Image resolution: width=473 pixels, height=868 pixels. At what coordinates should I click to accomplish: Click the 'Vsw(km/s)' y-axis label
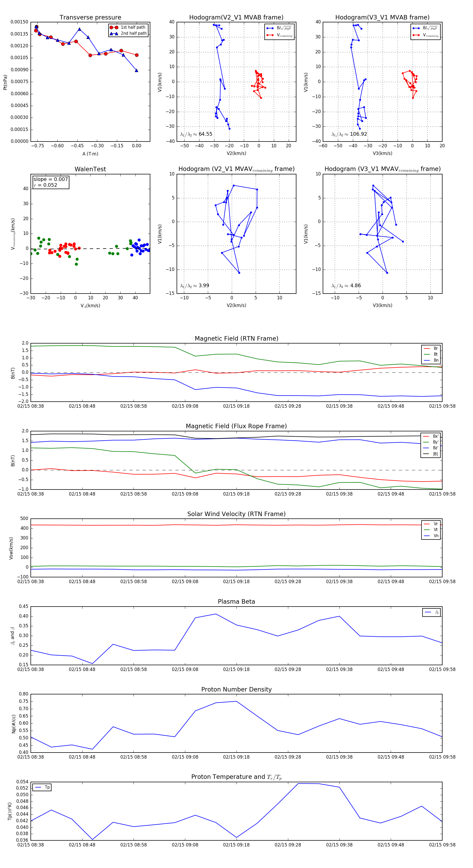click(x=11, y=548)
